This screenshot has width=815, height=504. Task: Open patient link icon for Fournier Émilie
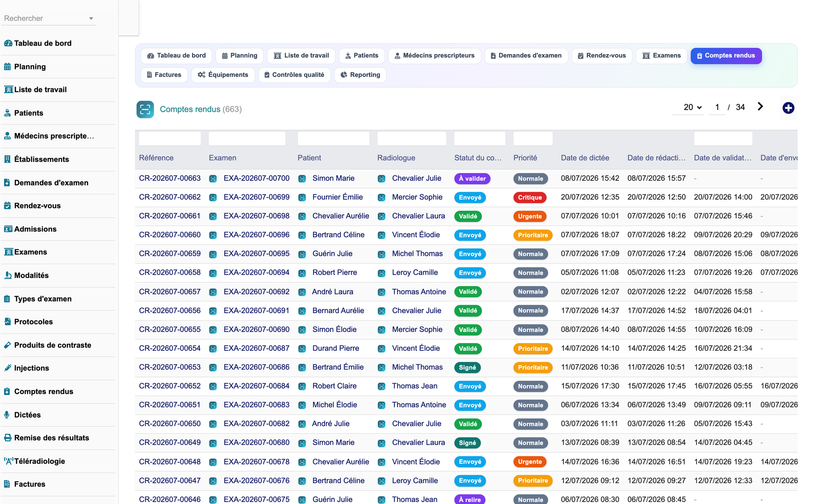click(302, 198)
